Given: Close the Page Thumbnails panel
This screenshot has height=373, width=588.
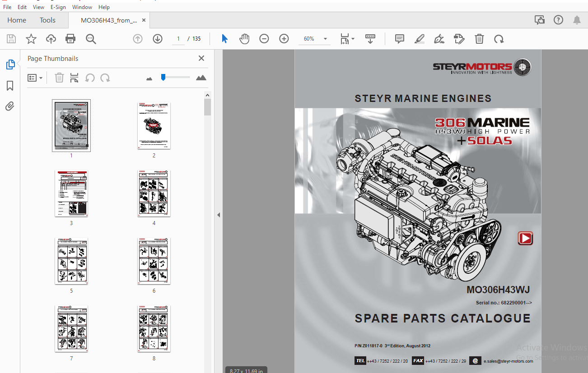Looking at the screenshot, I should click(x=201, y=58).
